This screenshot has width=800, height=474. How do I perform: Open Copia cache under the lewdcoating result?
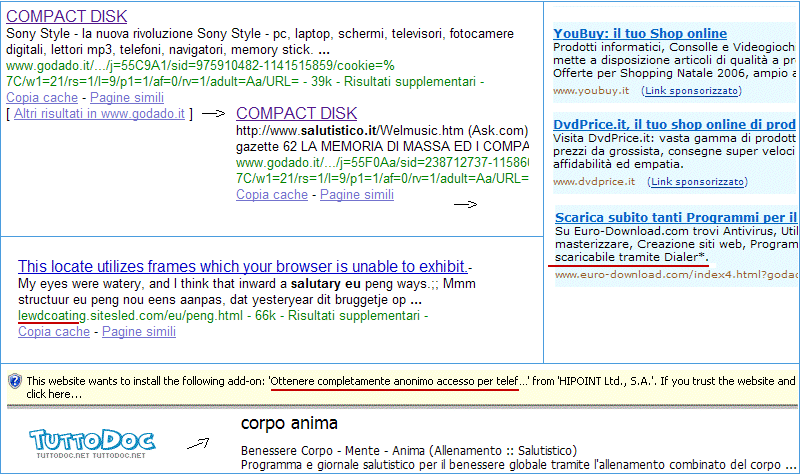click(54, 332)
